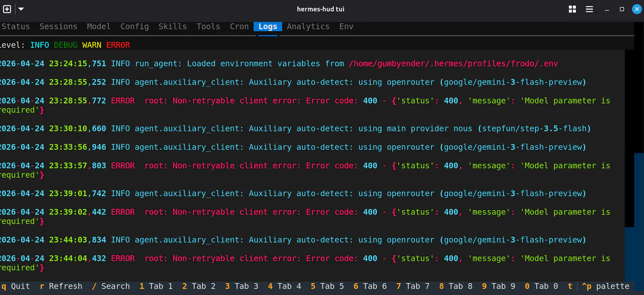Click Tab 6 footer shortcut
The image size is (644, 295).
point(370,286)
